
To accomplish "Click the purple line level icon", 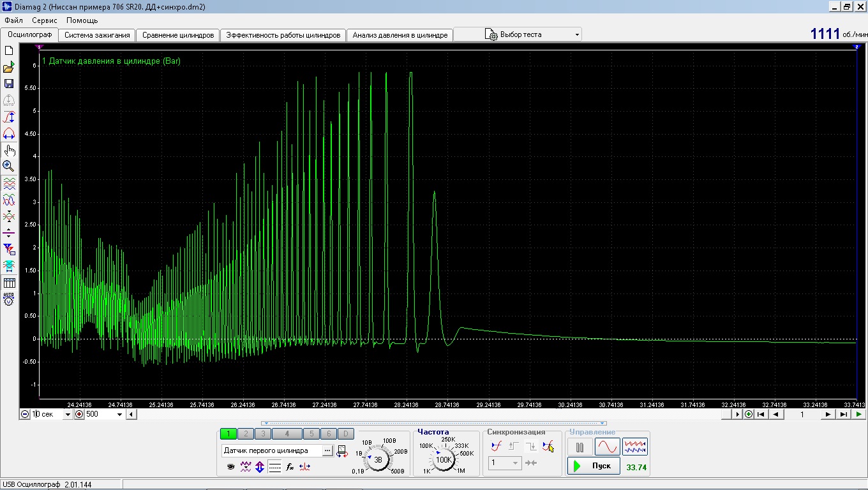I will tap(9, 233).
